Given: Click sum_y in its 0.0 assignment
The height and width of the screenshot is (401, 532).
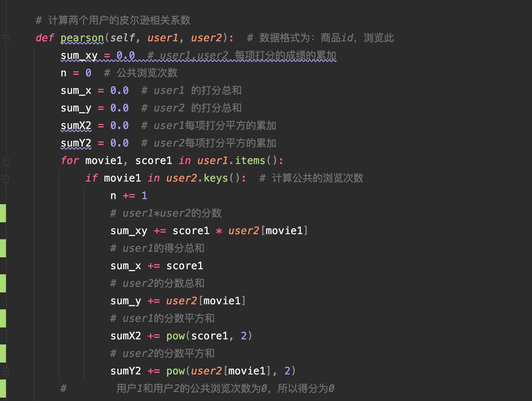Looking at the screenshot, I should [76, 108].
